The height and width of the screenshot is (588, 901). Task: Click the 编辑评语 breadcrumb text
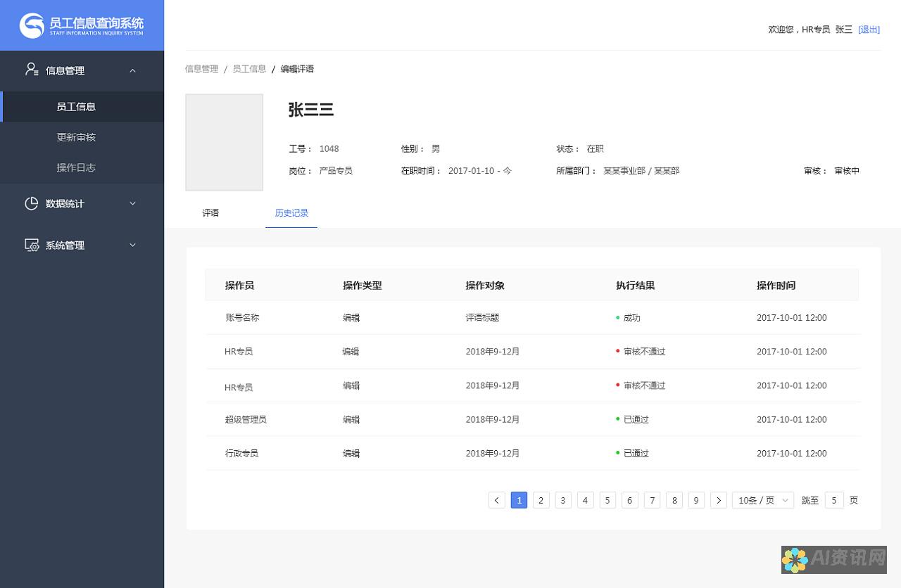[297, 69]
